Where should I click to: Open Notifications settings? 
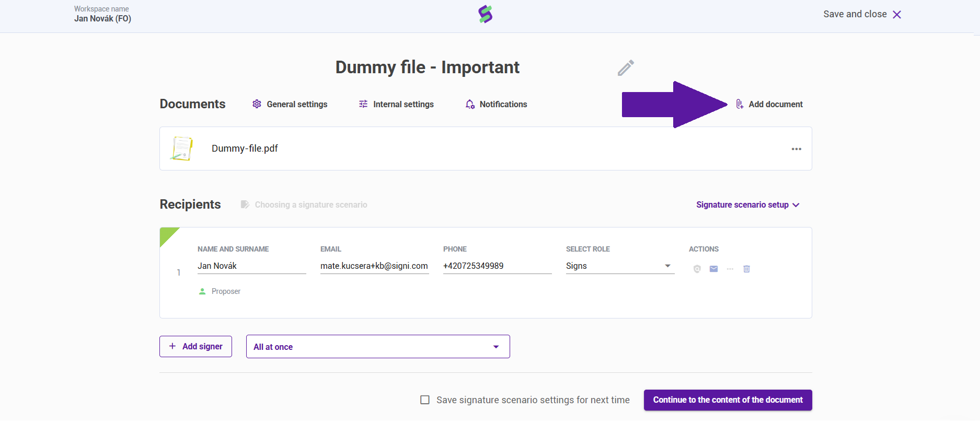[496, 105]
